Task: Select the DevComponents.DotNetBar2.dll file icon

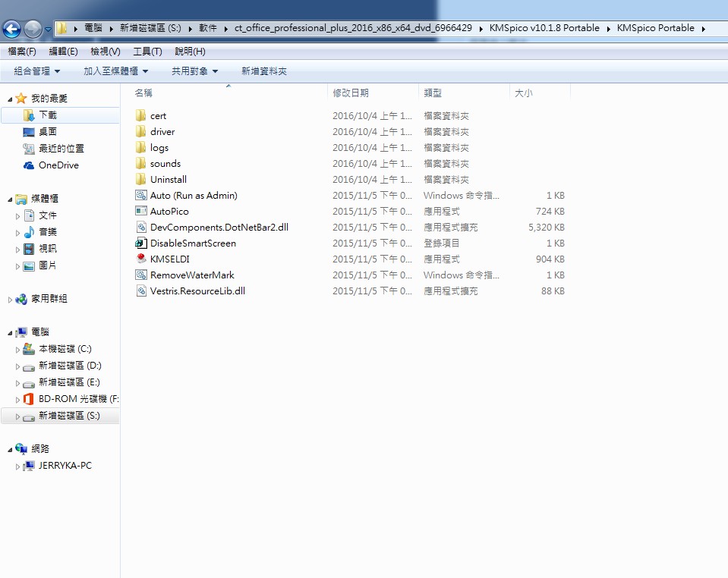Action: tap(141, 227)
